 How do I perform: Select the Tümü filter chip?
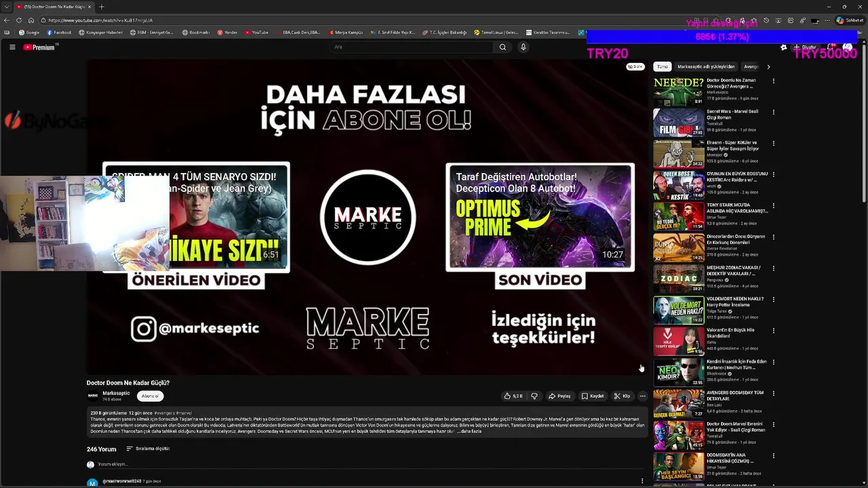coord(663,66)
